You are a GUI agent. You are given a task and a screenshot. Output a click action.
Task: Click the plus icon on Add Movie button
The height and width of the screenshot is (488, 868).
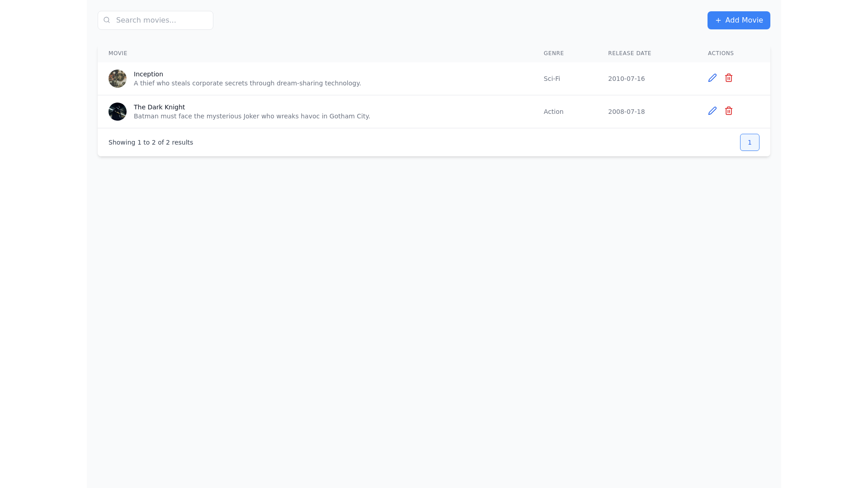(717, 20)
